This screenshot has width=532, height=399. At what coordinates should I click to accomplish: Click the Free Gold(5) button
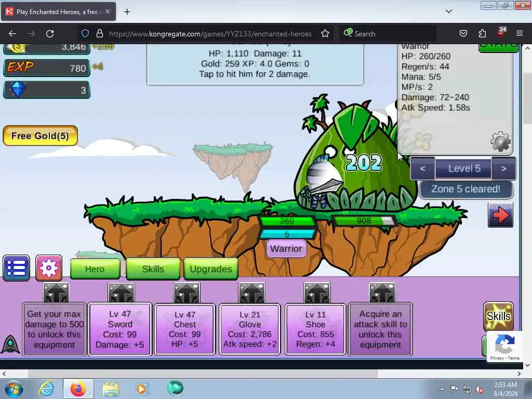click(x=41, y=136)
